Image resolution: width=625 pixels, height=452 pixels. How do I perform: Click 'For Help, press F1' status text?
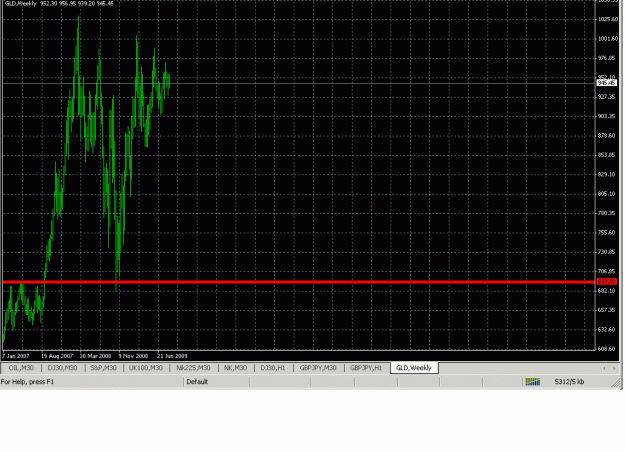pos(27,382)
